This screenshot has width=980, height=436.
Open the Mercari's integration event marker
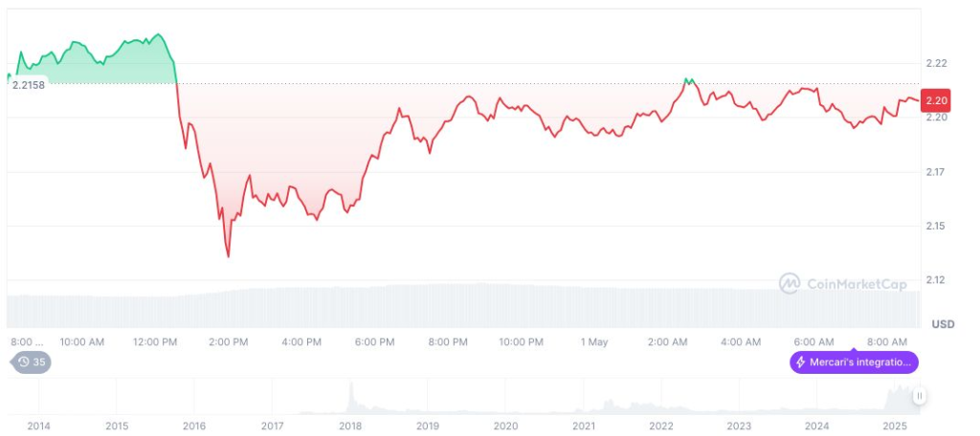pos(854,362)
